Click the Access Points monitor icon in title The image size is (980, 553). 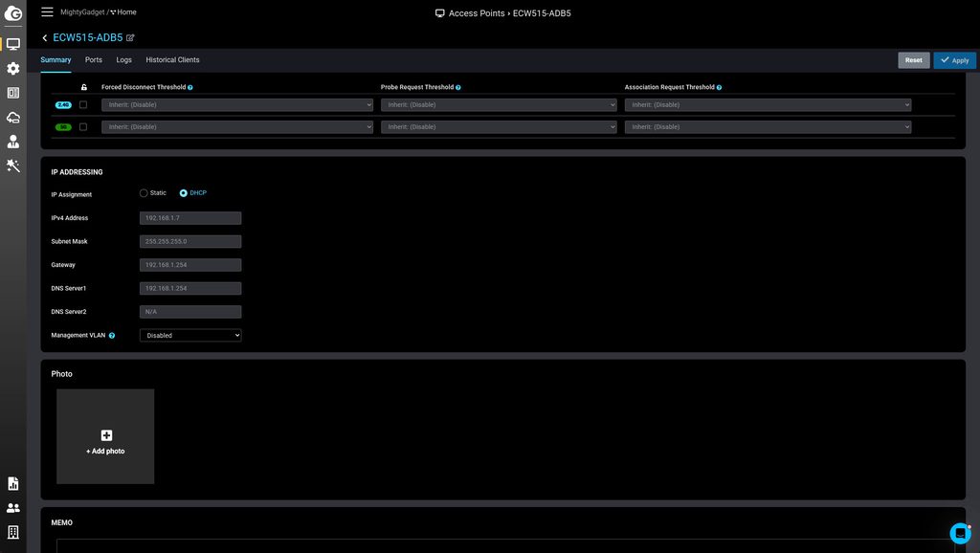pyautogui.click(x=440, y=13)
